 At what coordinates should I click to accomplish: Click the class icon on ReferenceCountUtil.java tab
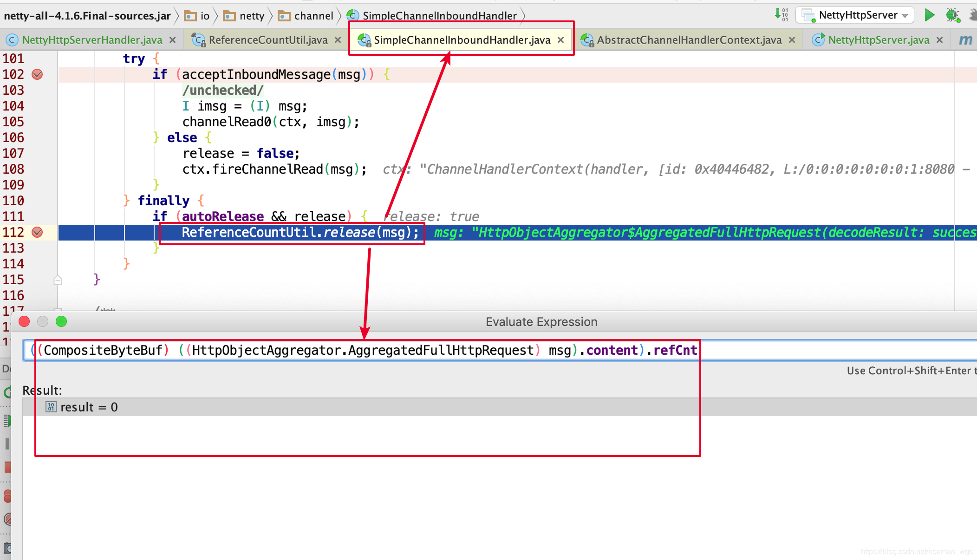tap(199, 40)
